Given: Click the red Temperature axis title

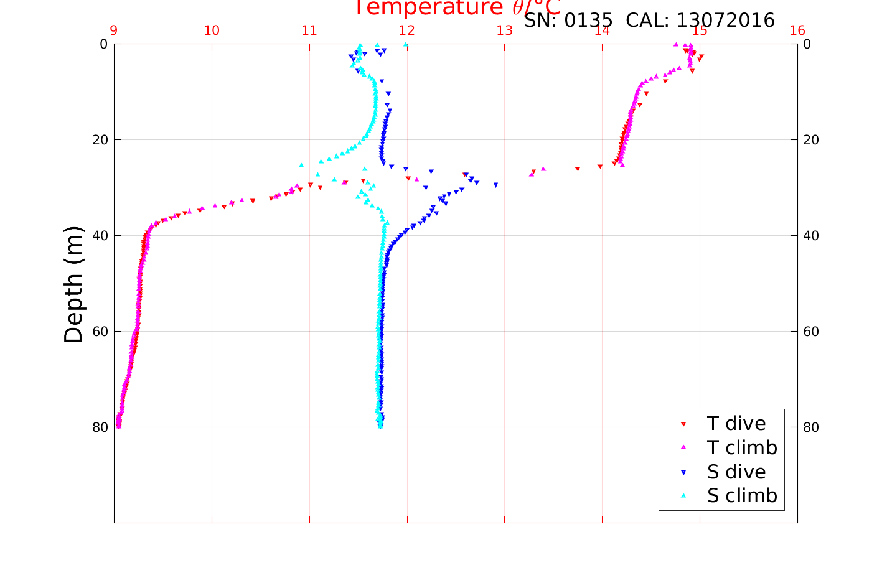Looking at the screenshot, I should 457,8.
